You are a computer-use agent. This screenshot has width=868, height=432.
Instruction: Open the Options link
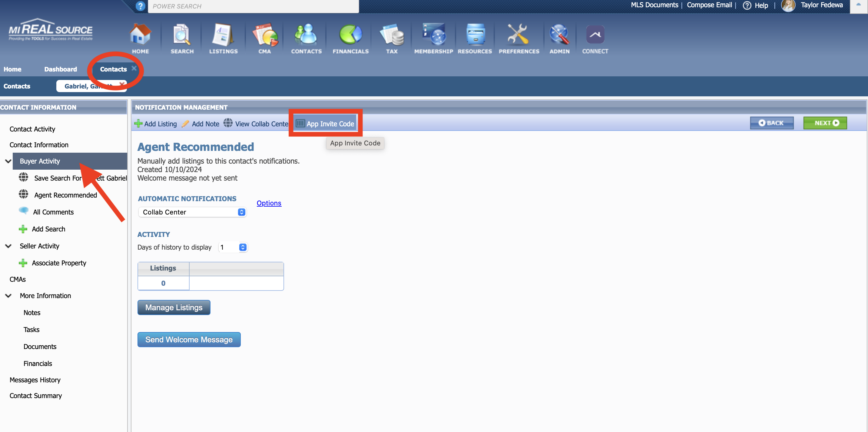[x=269, y=203]
